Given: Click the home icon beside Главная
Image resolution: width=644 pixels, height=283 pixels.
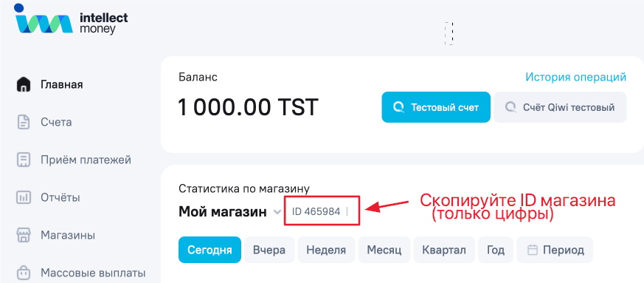Looking at the screenshot, I should pyautogui.click(x=24, y=85).
